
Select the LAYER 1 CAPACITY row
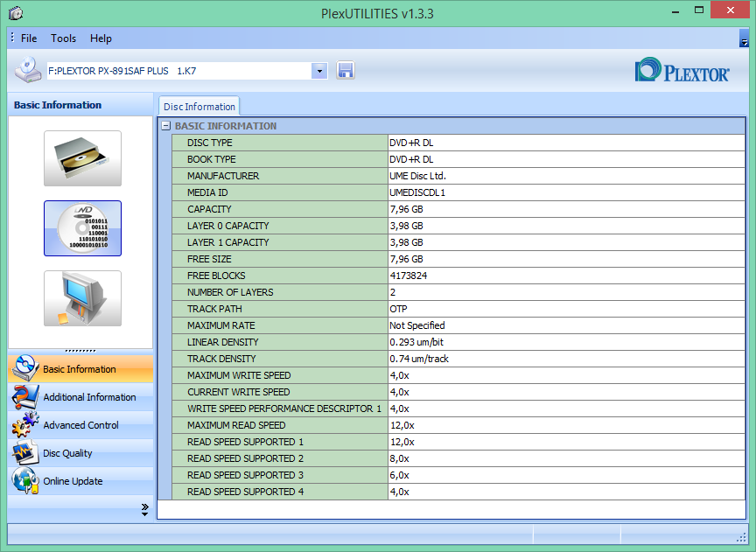click(458, 242)
